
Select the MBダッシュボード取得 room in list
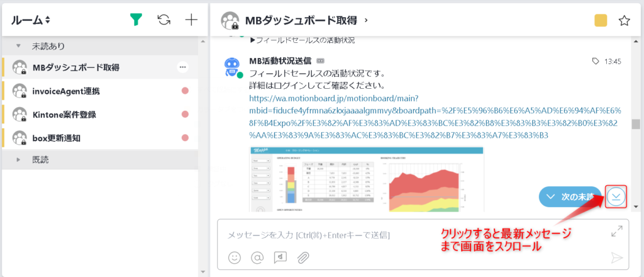(x=100, y=67)
